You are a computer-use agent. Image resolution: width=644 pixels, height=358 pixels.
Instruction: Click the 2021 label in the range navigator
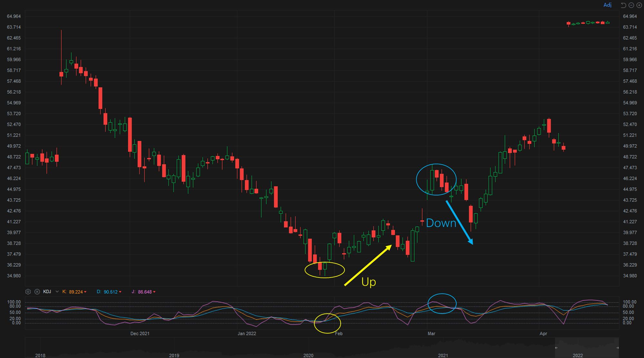coord(443,355)
